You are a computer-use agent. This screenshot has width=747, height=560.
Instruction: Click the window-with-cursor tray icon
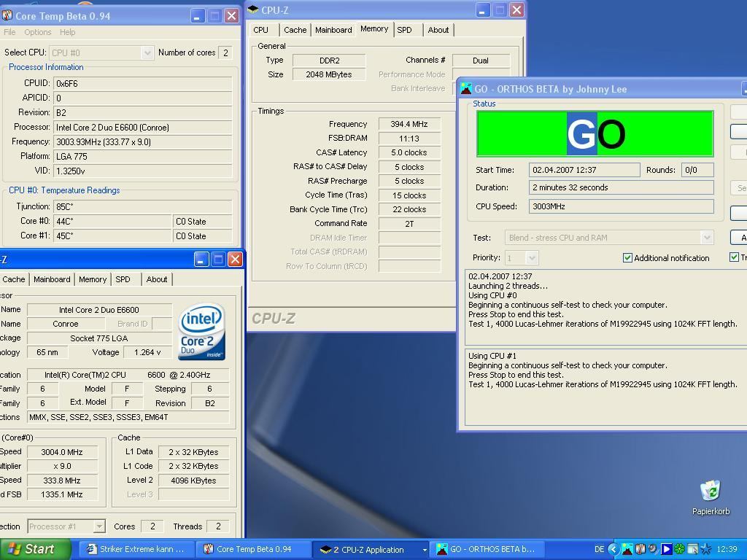click(x=693, y=549)
